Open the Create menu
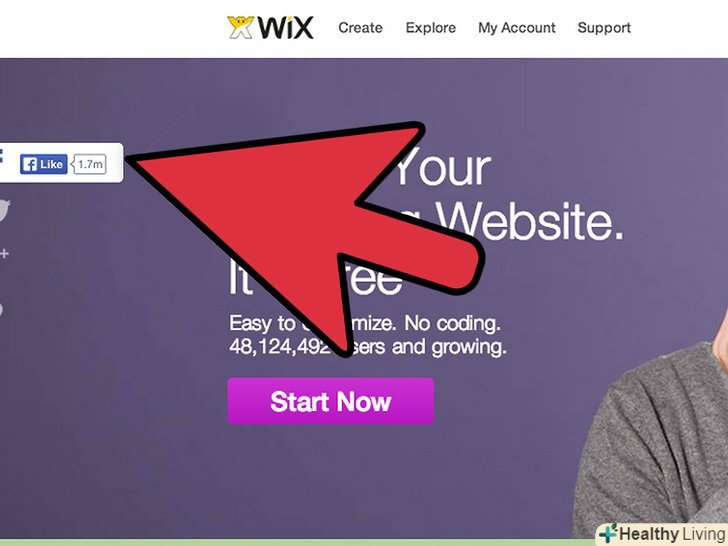Viewport: 728px width, 546px height. [x=360, y=28]
